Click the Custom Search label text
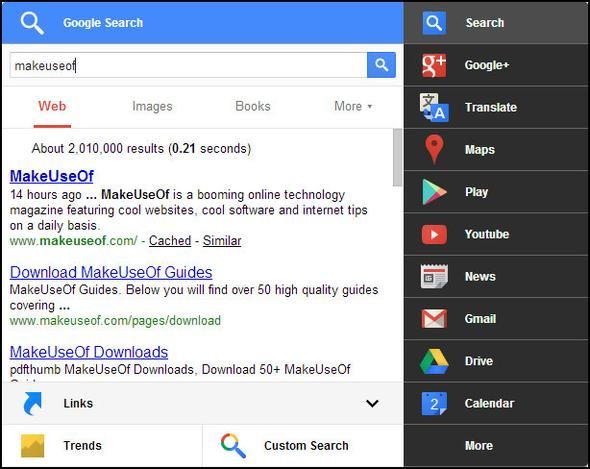Screen dimensions: 590x469 coord(306,446)
